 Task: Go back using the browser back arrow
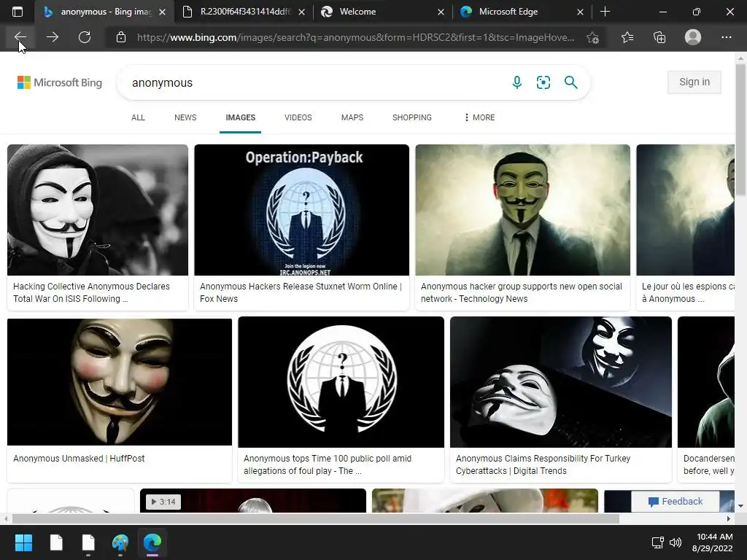[x=20, y=37]
